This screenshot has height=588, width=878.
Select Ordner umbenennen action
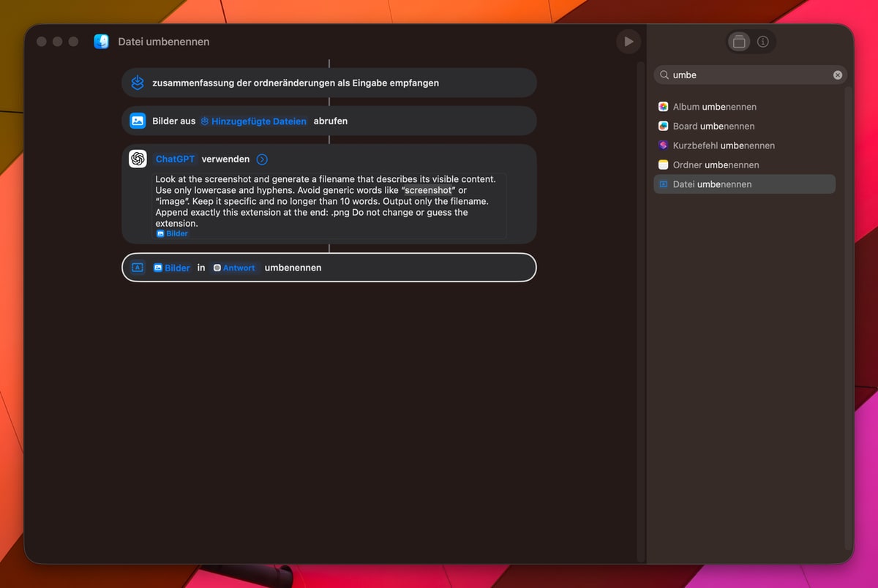(x=716, y=165)
